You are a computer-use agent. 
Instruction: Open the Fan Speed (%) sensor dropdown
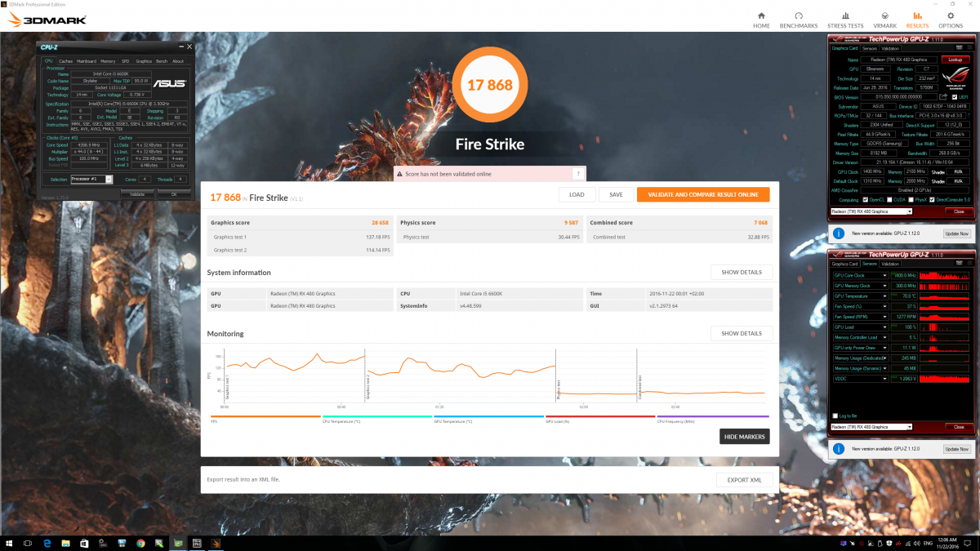(x=885, y=307)
